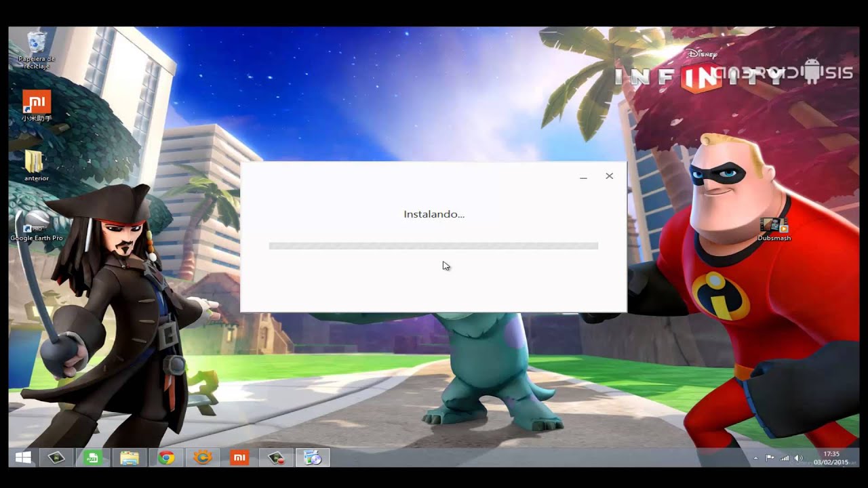This screenshot has width=868, height=488.
Task: Open the green AVG taskbar icon
Action: [x=93, y=458]
